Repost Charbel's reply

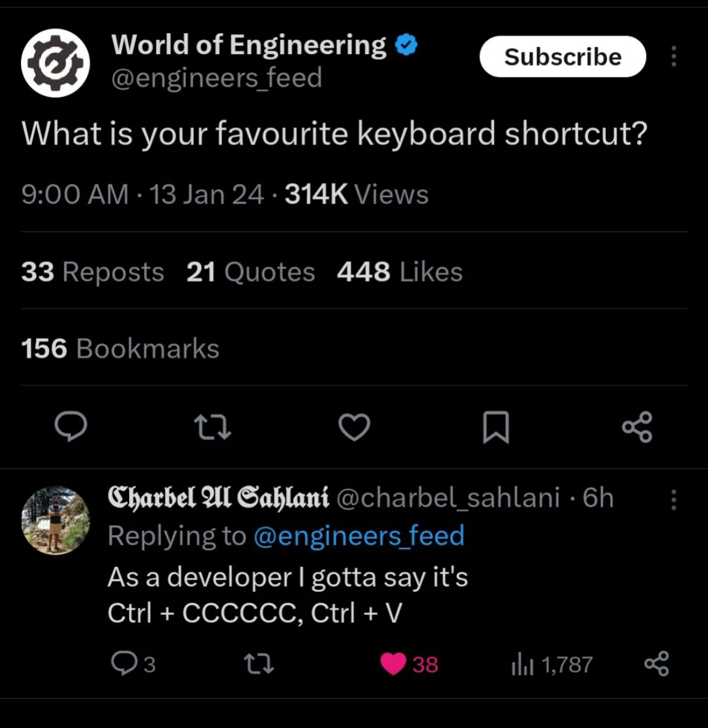coord(259,664)
